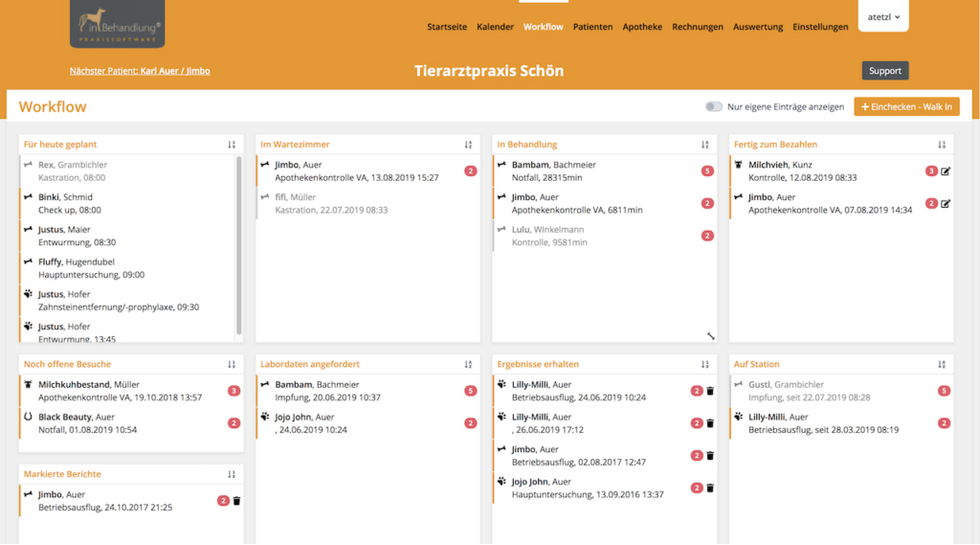The width and height of the screenshot is (980, 545).
Task: Sort the 'Fertig zum Bezahlen' list
Action: [x=942, y=145]
